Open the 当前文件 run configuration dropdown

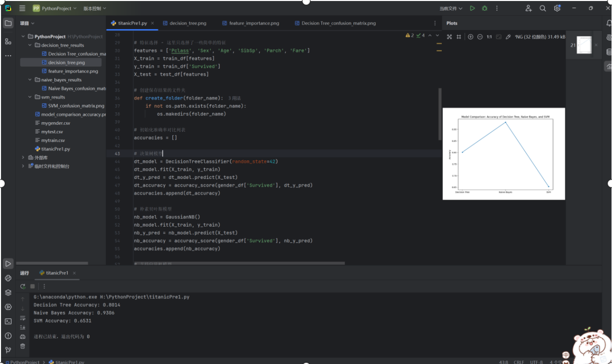click(x=451, y=9)
